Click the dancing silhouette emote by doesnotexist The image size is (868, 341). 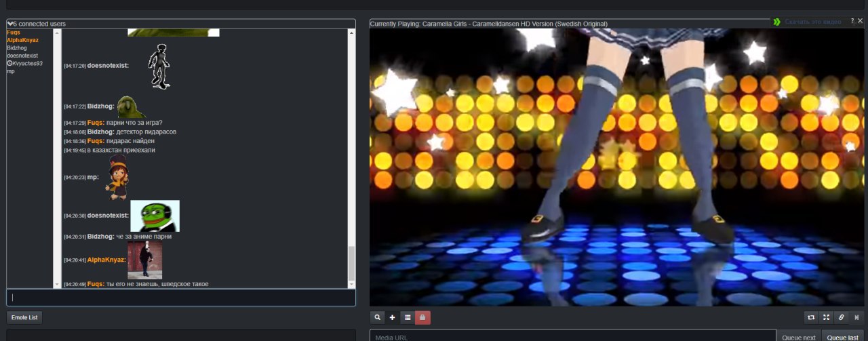(x=160, y=66)
